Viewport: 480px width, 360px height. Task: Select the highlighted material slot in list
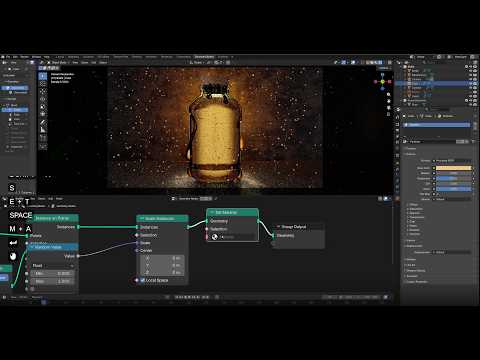pos(437,125)
